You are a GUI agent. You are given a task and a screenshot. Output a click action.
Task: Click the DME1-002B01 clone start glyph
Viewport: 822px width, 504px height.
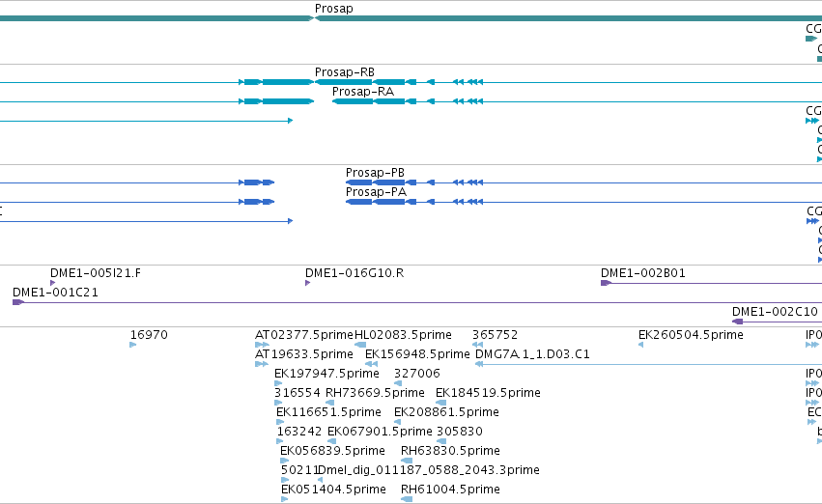pyautogui.click(x=606, y=283)
